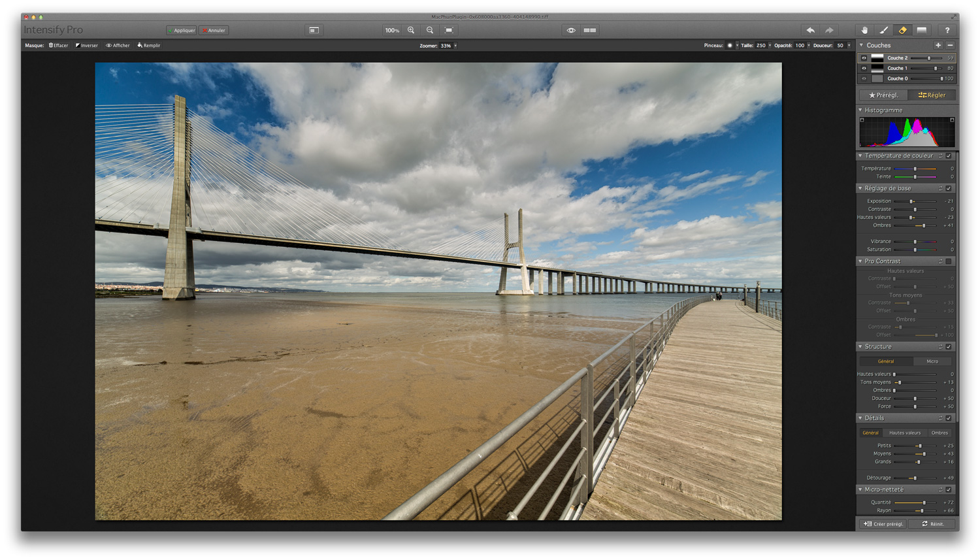Select Détails Ombres tab
This screenshot has width=980, height=560.
point(939,433)
